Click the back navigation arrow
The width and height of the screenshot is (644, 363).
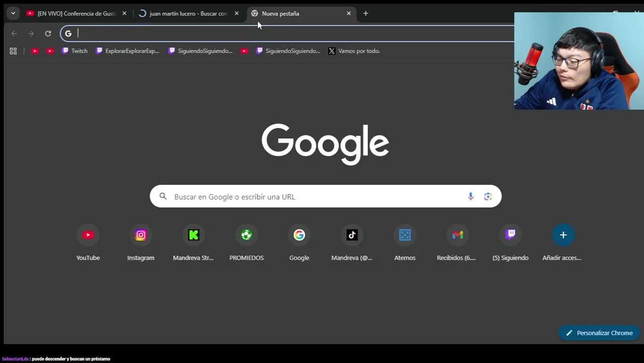[14, 33]
